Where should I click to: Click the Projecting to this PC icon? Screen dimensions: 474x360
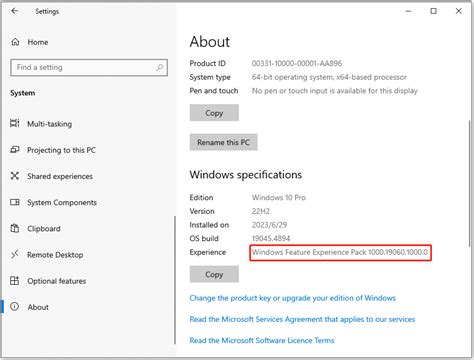15,150
